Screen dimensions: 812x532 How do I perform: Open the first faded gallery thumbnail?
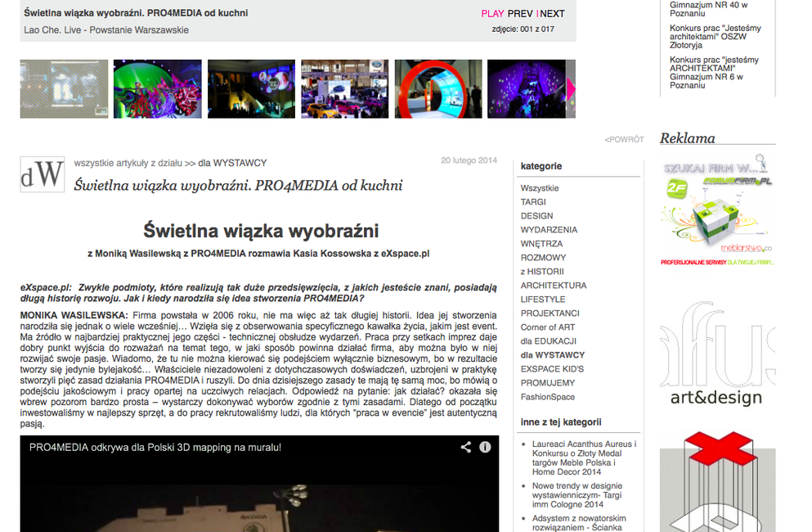pos(65,89)
